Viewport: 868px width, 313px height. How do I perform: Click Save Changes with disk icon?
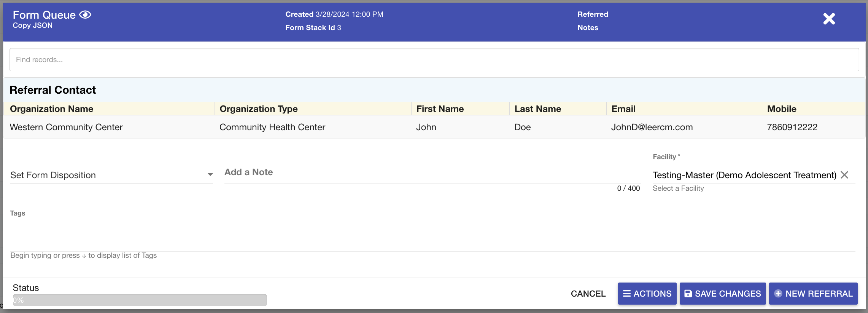722,294
